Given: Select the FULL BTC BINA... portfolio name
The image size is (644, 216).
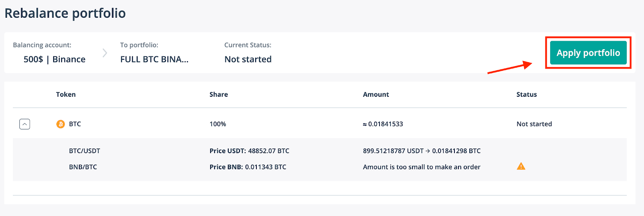Looking at the screenshot, I should [154, 59].
